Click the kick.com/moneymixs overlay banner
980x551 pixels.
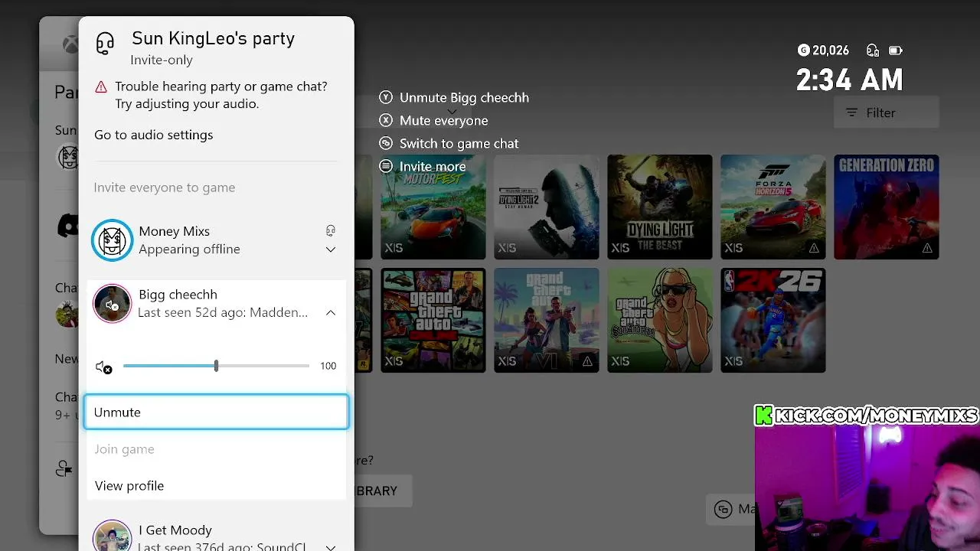tap(866, 416)
